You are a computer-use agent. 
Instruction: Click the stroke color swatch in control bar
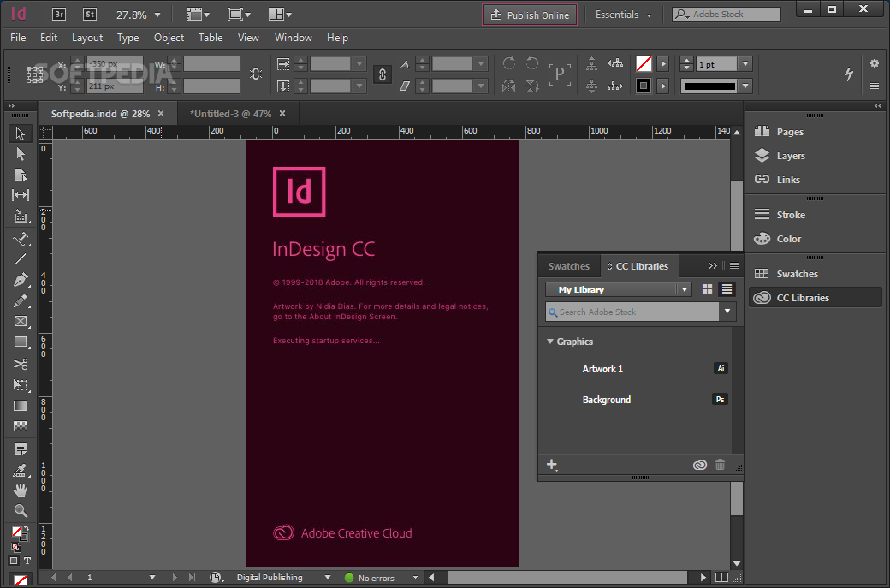pos(644,86)
